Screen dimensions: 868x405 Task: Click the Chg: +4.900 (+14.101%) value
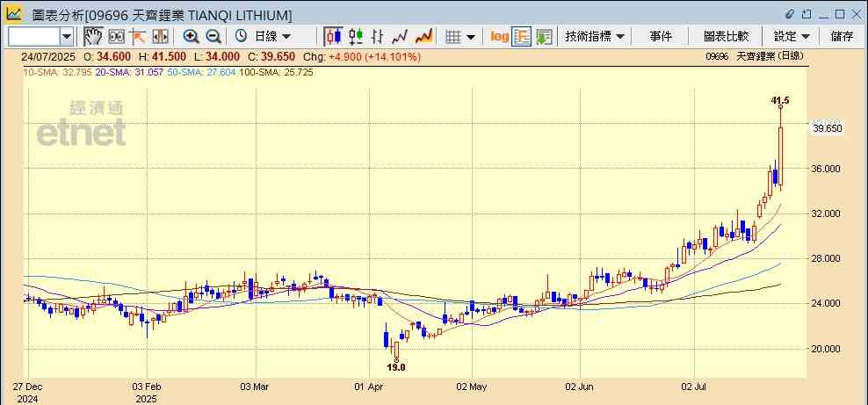coord(363,57)
